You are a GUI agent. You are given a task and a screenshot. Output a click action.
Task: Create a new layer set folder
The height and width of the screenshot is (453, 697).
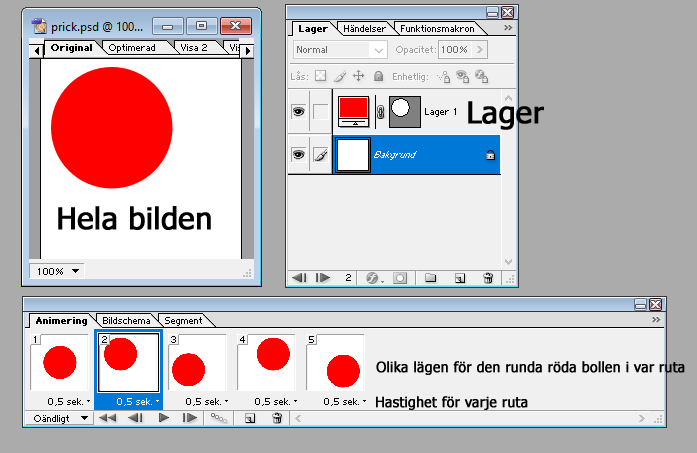[431, 277]
